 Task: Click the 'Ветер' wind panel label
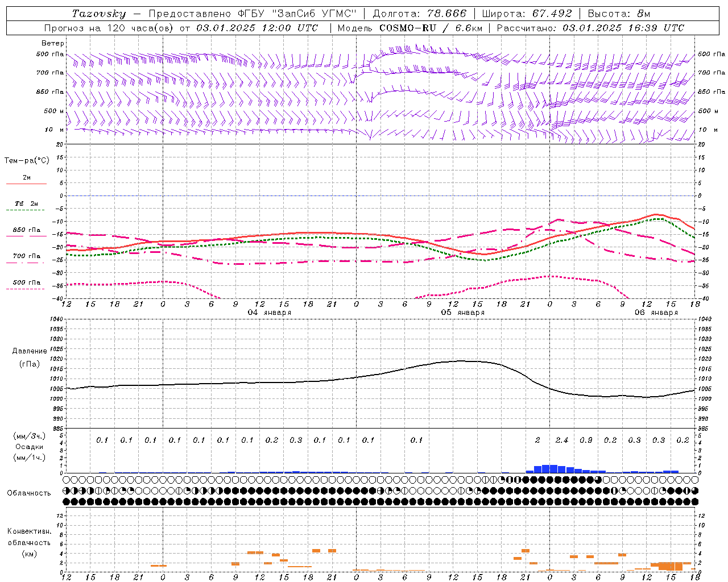point(52,43)
